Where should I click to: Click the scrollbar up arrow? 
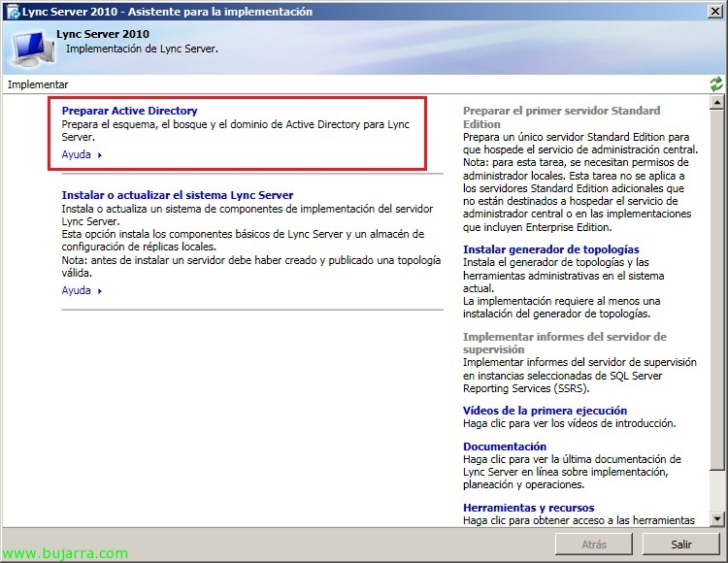717,102
